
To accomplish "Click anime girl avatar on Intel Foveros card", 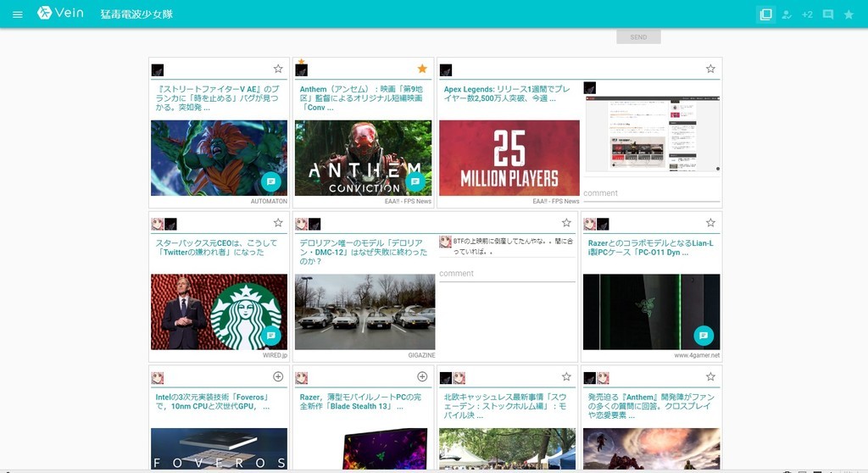I will [158, 378].
